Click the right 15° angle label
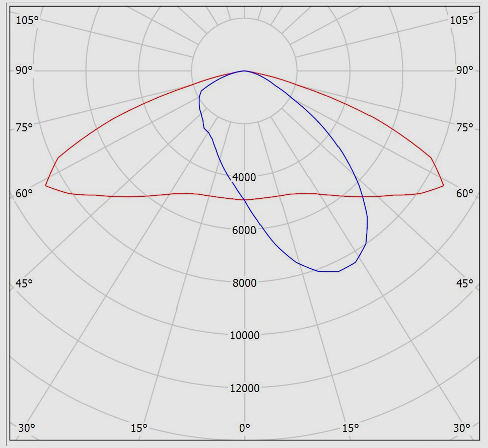 pos(351,428)
